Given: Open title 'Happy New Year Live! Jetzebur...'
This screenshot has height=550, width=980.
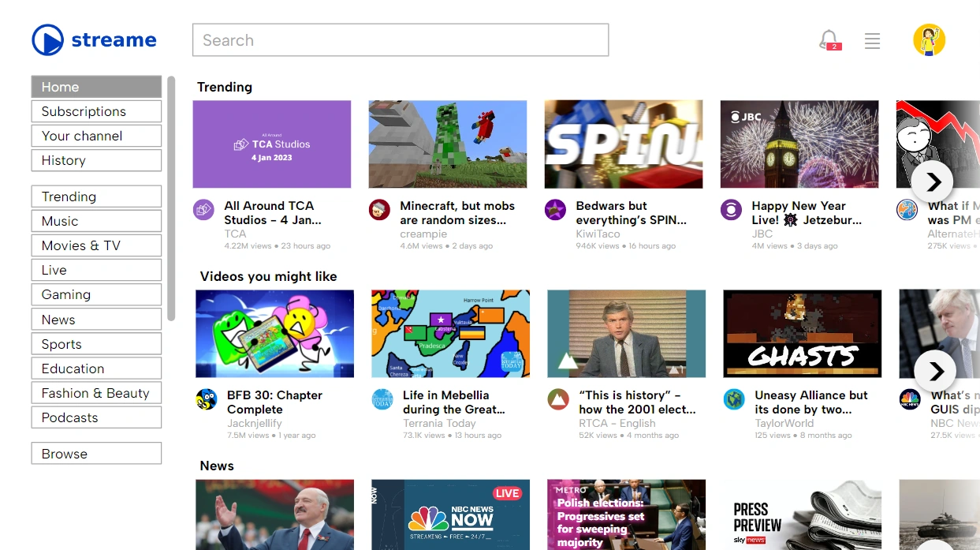Looking at the screenshot, I should coord(807,213).
